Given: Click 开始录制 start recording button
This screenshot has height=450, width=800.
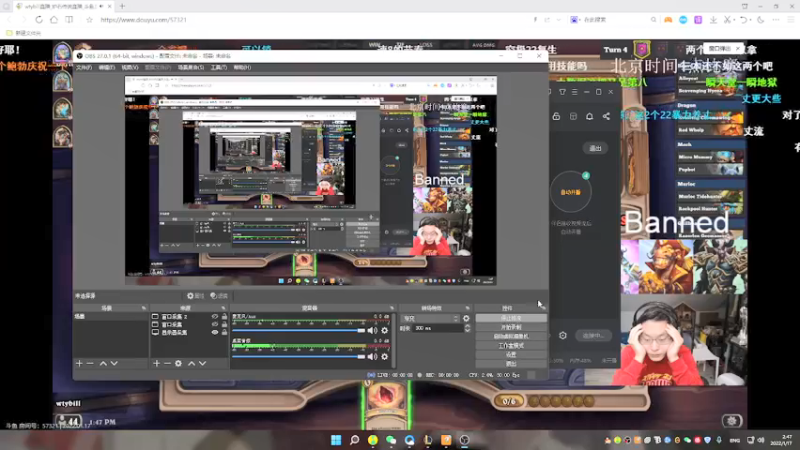Looking at the screenshot, I should 511,327.
